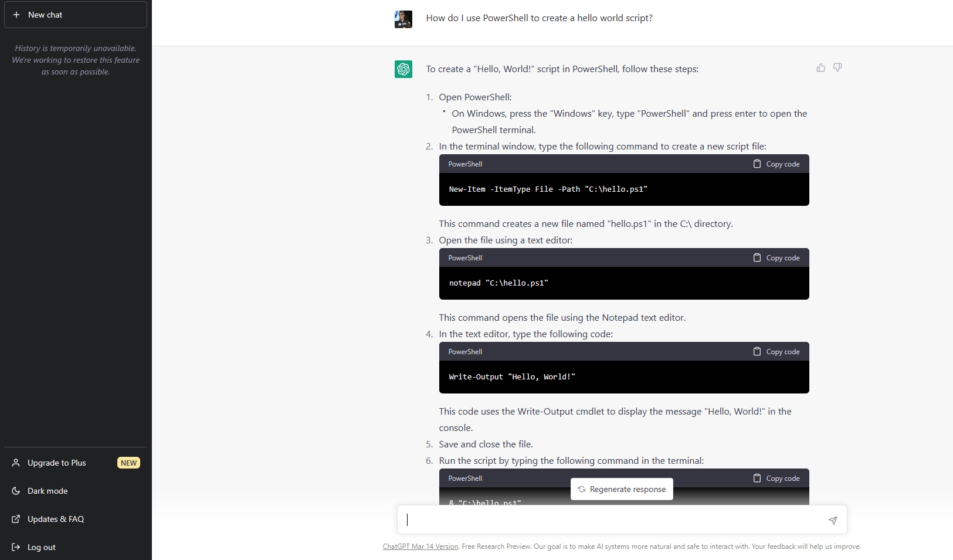The width and height of the screenshot is (953, 560).
Task: Click the plus icon beside New chat
Action: click(16, 15)
